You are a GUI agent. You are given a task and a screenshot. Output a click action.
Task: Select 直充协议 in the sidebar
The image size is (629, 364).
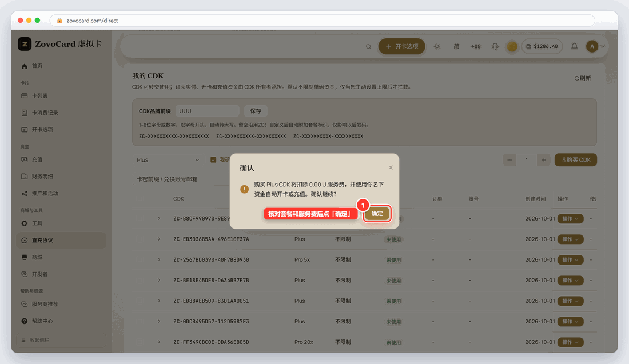tap(61, 240)
